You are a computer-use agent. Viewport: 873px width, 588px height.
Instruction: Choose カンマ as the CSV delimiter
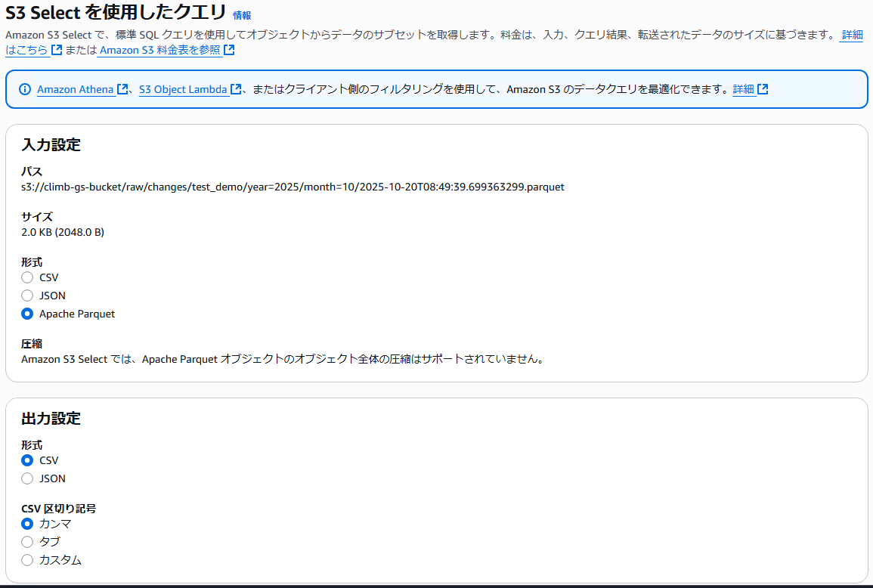coord(27,524)
